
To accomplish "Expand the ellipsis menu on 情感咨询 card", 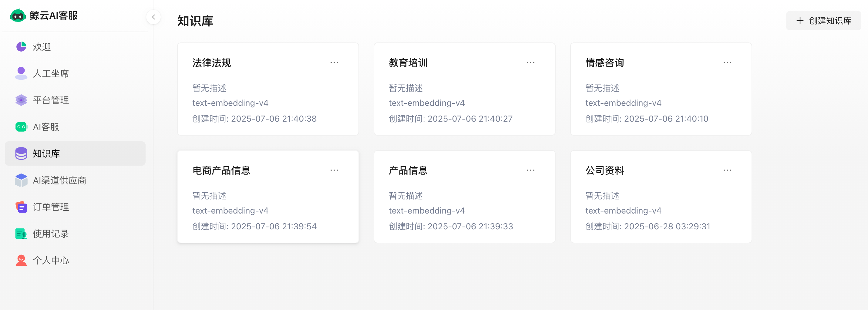I will point(727,63).
